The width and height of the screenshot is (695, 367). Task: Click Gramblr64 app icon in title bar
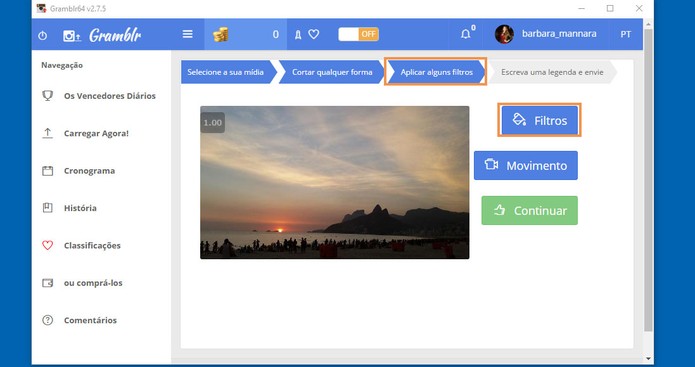point(41,8)
